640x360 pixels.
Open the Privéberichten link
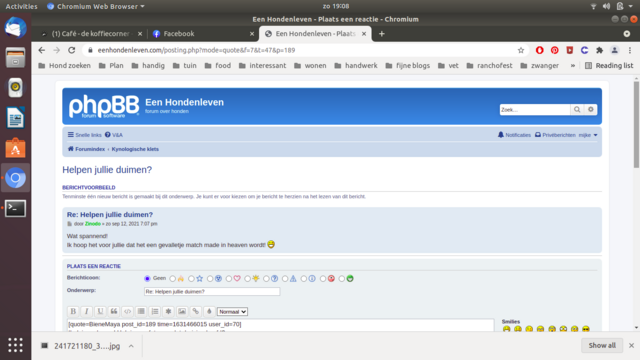click(x=555, y=135)
